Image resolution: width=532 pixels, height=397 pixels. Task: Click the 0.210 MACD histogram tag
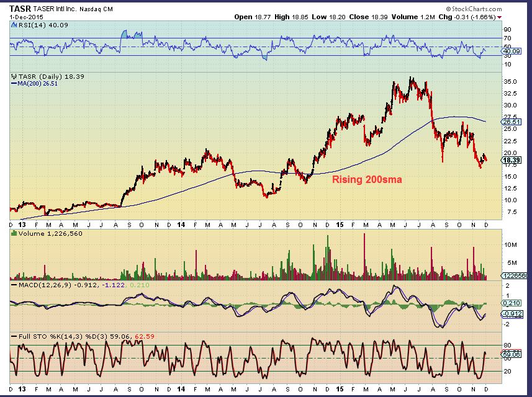(x=512, y=303)
